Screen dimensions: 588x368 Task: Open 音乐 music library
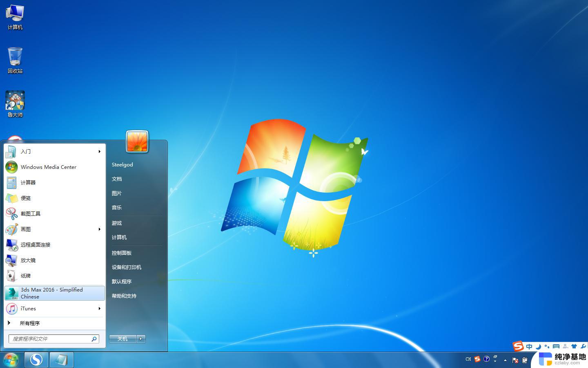[x=137, y=207]
